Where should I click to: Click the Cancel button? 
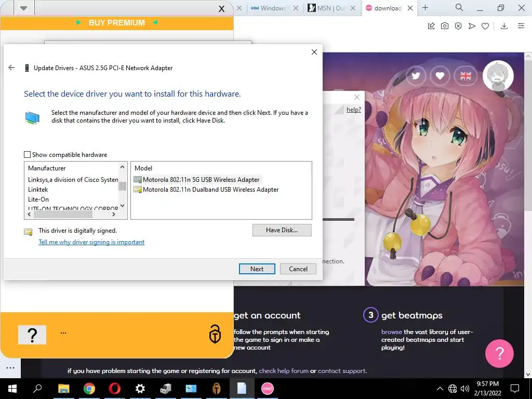[x=298, y=269]
